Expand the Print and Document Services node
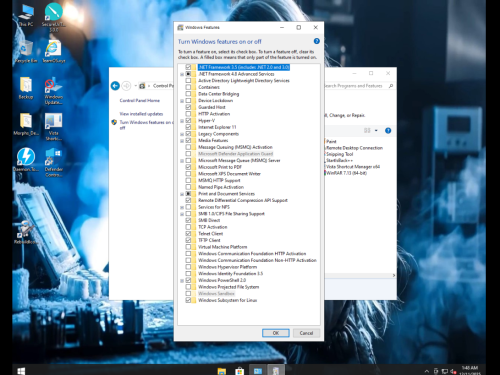The image size is (500, 375). pyautogui.click(x=182, y=194)
